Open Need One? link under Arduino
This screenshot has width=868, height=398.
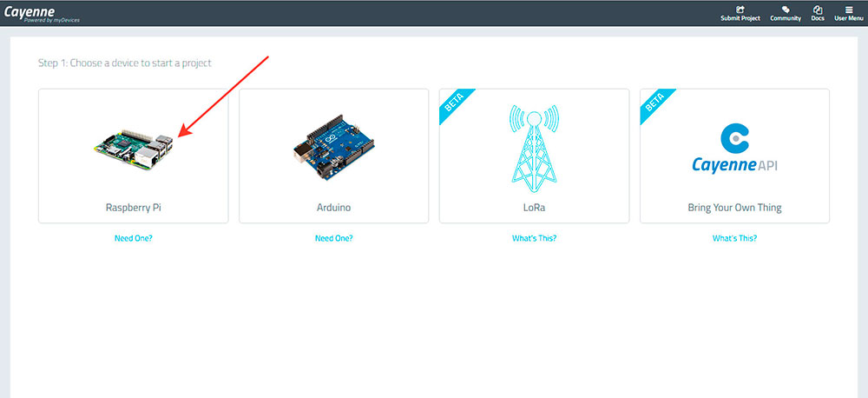[333, 238]
